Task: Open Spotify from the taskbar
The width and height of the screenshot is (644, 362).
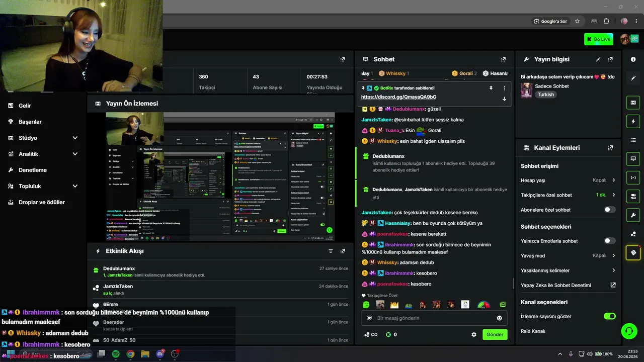Action: click(116, 354)
